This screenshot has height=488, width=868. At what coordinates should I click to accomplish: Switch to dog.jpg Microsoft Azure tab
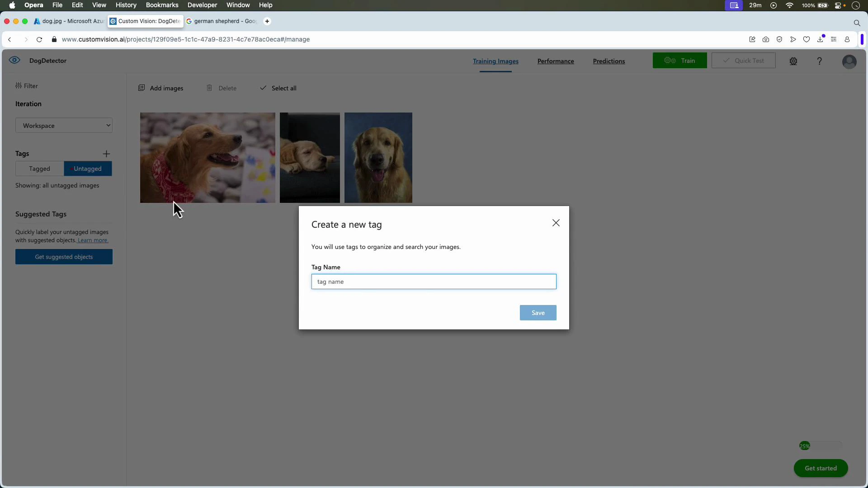[69, 21]
